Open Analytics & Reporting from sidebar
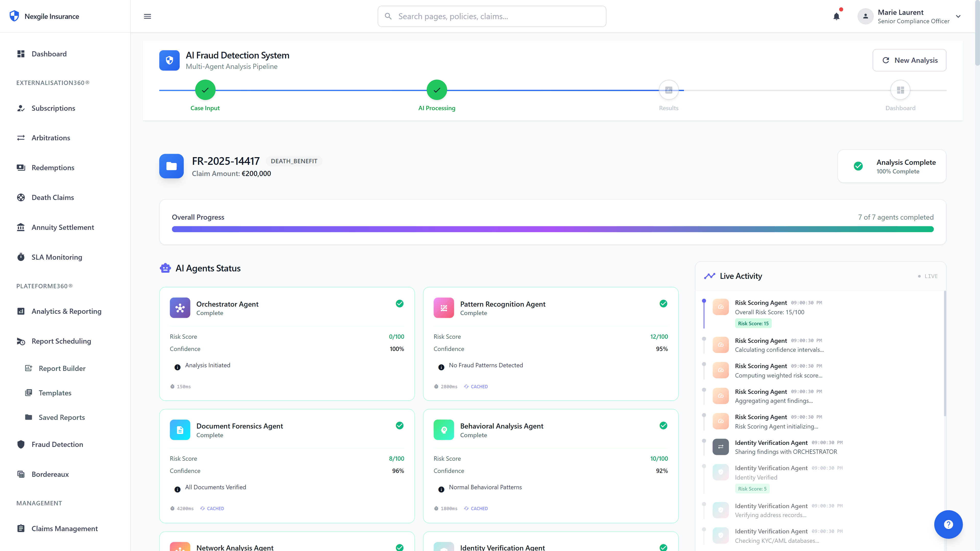This screenshot has width=980, height=551. [x=66, y=311]
